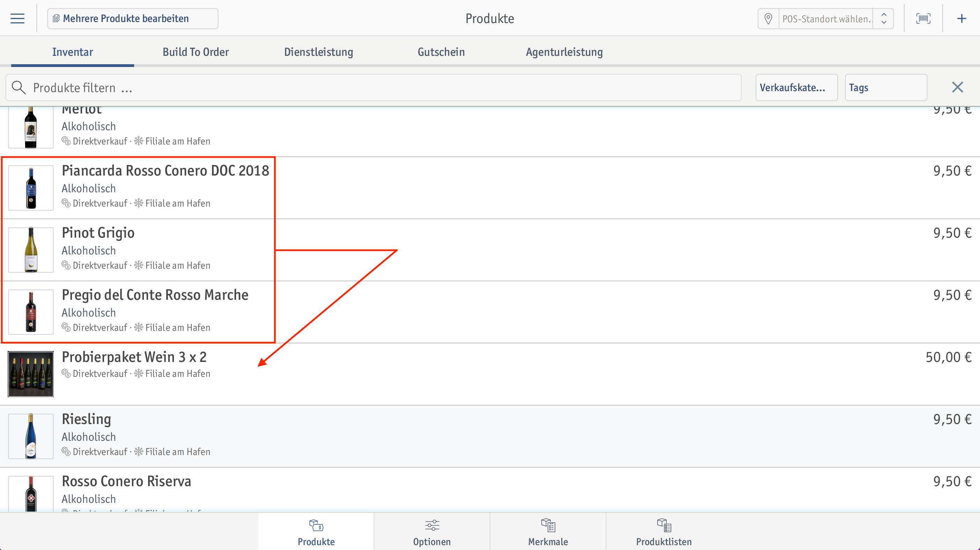The height and width of the screenshot is (550, 980).
Task: Select Pregio del Conte Rosso Marche product
Action: coord(155,295)
